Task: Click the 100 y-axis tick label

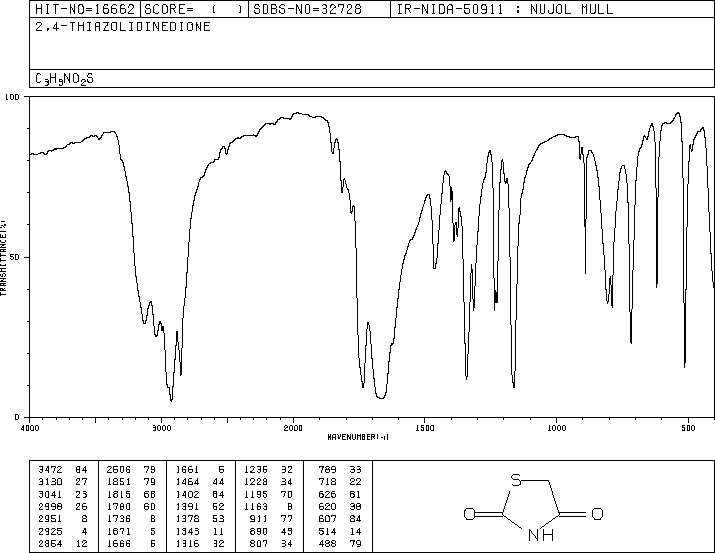Action: tap(12, 97)
